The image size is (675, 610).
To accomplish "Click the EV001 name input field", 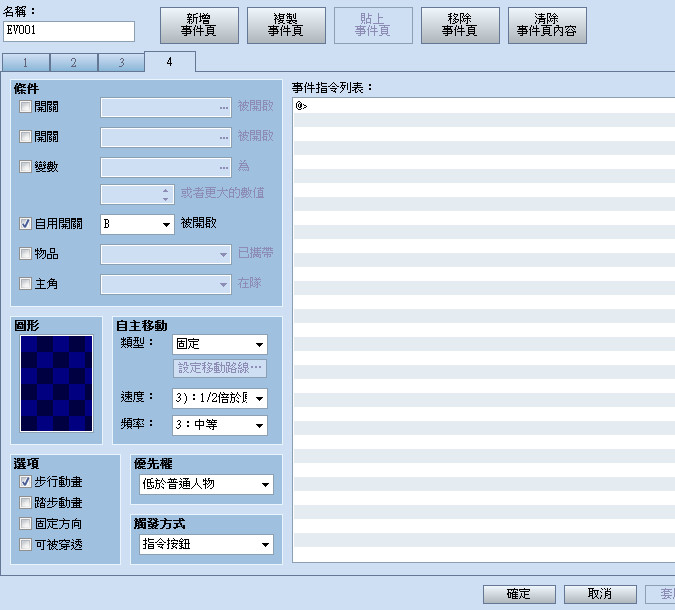I will click(69, 31).
